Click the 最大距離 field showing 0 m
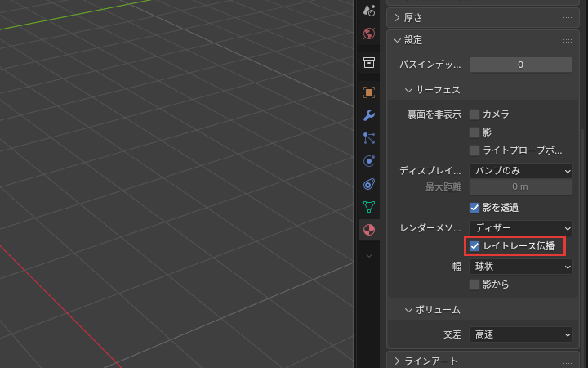 pos(521,187)
